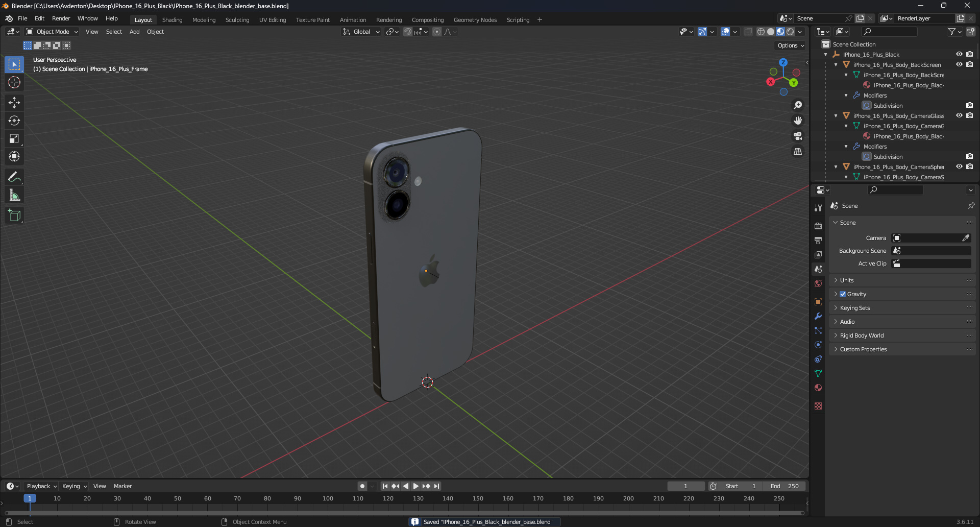
Task: Select the Annotate tool
Action: (x=14, y=177)
